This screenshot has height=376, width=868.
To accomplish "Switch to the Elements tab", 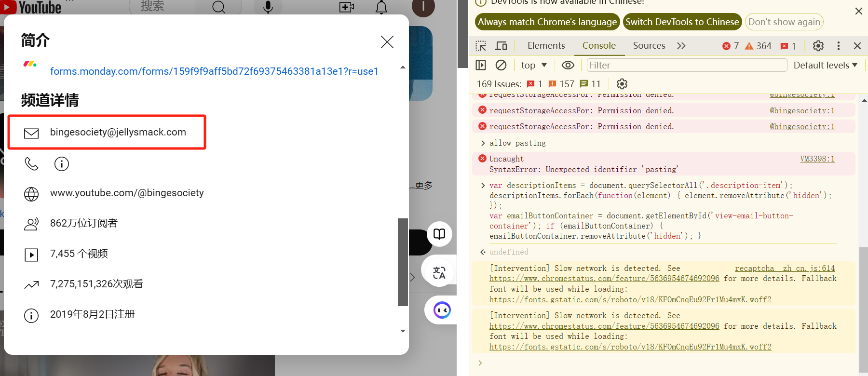I will pyautogui.click(x=546, y=45).
